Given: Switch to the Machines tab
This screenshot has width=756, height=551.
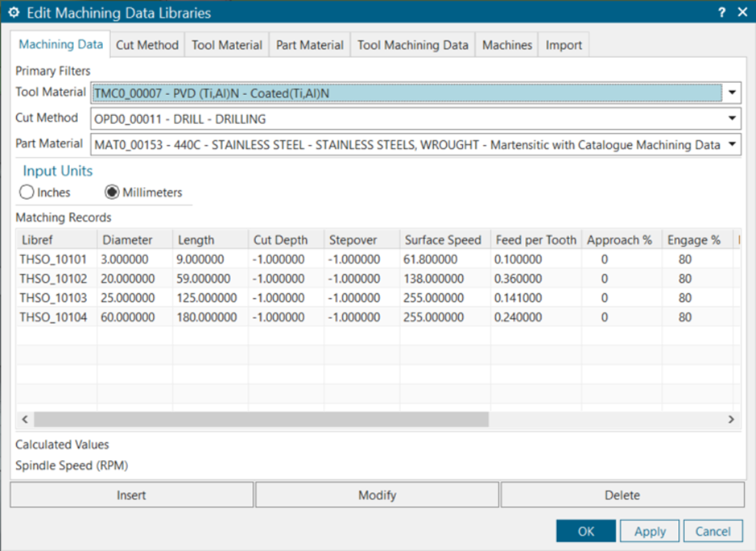Looking at the screenshot, I should click(507, 45).
